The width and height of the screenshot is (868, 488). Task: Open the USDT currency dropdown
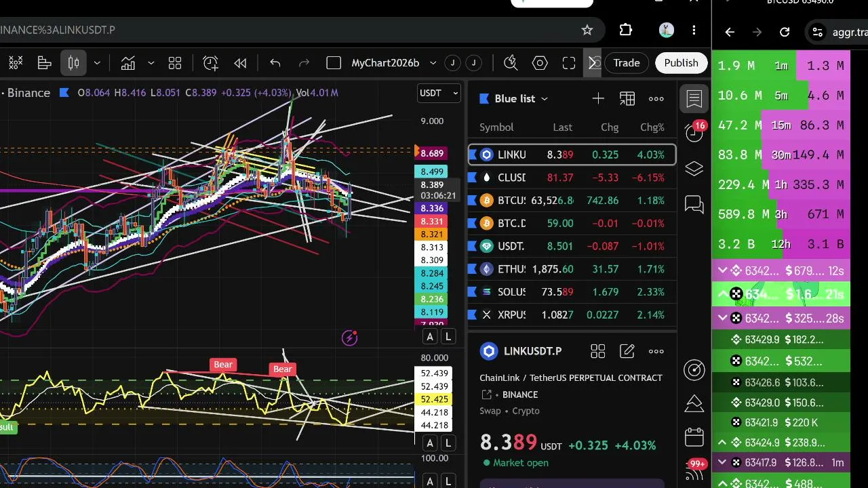(439, 94)
